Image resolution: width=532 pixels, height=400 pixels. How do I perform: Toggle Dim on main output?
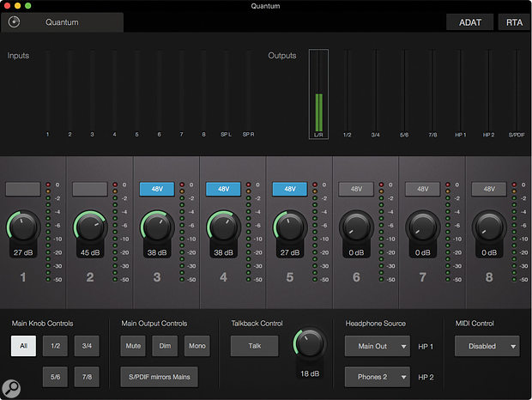tap(165, 346)
